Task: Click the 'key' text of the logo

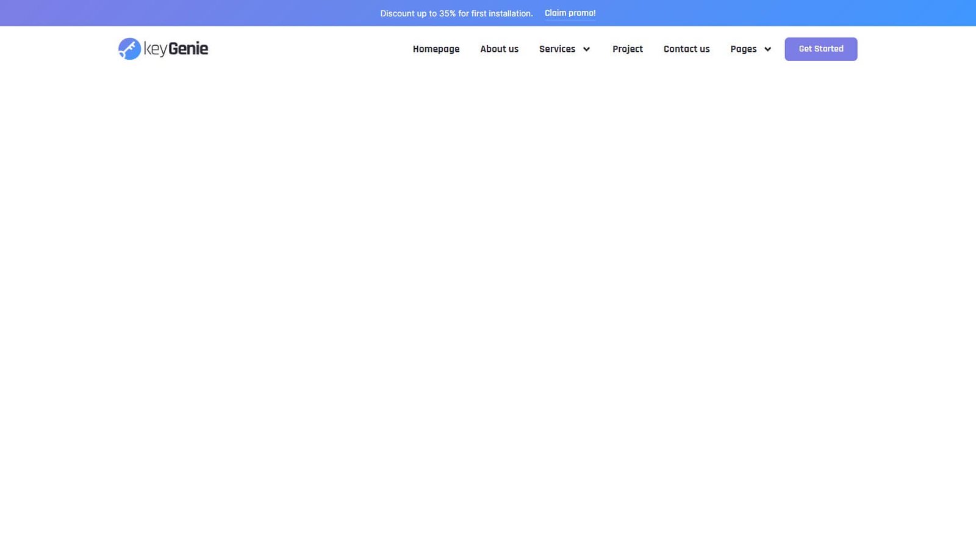Action: click(155, 49)
